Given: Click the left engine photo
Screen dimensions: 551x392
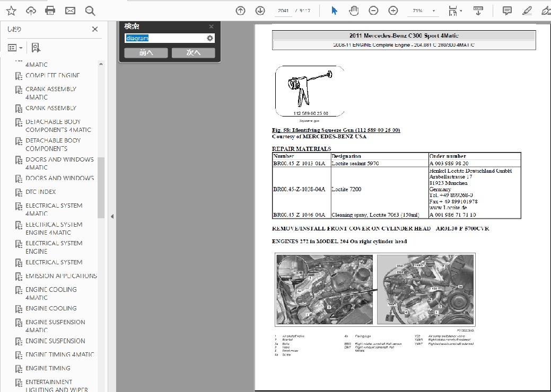Looking at the screenshot, I should [325, 290].
